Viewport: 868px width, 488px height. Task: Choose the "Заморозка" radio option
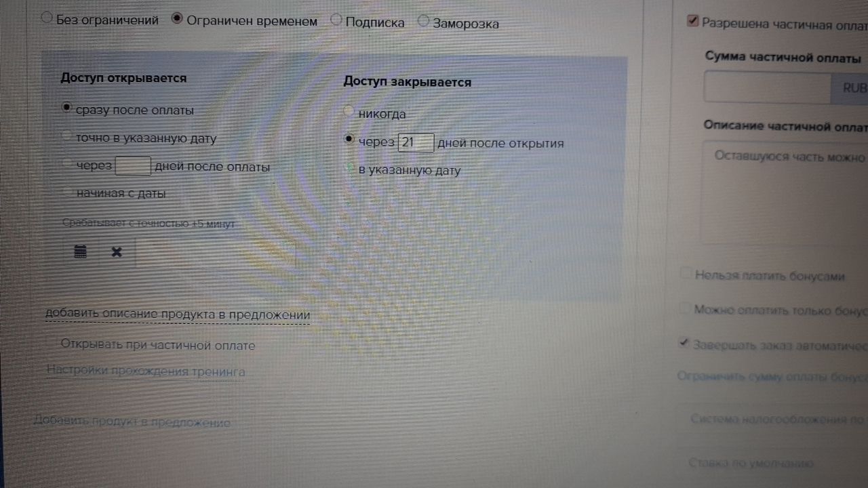point(423,21)
